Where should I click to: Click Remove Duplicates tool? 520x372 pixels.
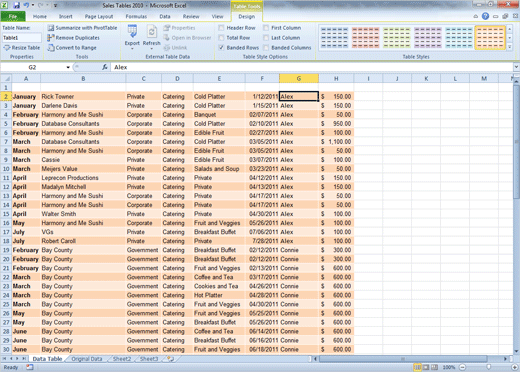pos(73,38)
